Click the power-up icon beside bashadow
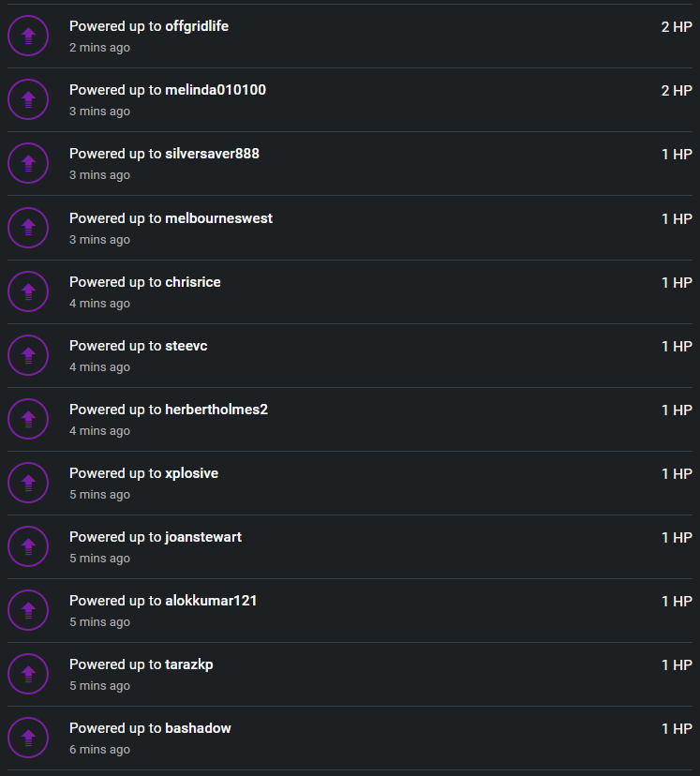Viewport: 700px width, 776px height. click(x=28, y=738)
